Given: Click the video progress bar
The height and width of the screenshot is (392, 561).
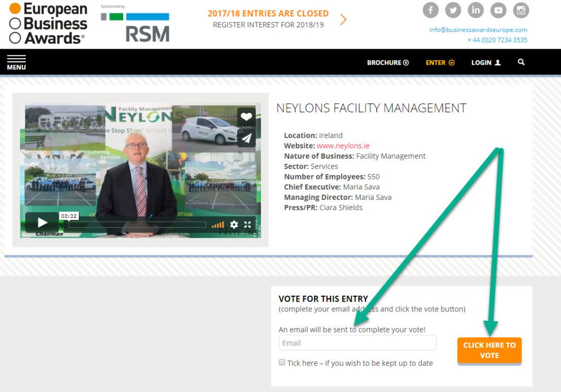Looking at the screenshot, I should pyautogui.click(x=138, y=224).
